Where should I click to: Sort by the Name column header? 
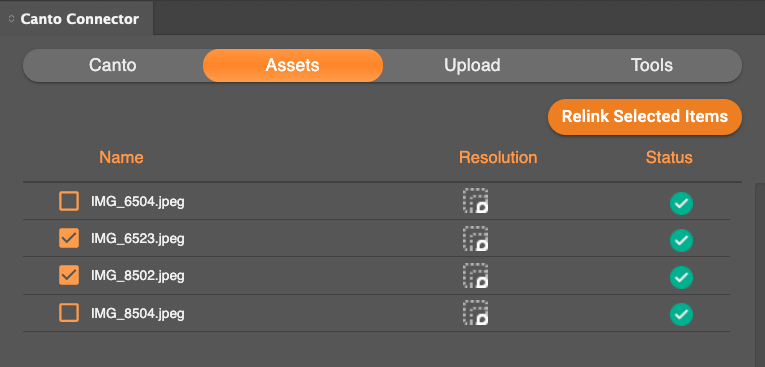click(x=121, y=158)
